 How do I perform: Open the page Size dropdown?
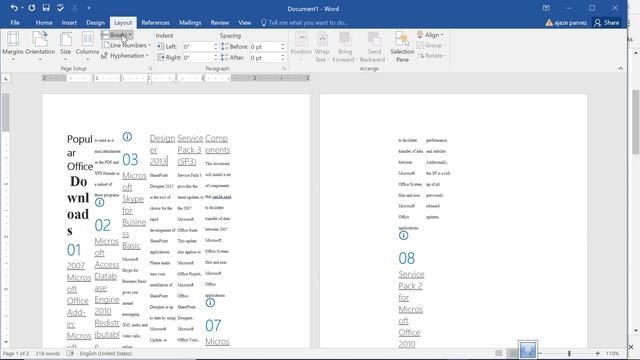[65, 46]
